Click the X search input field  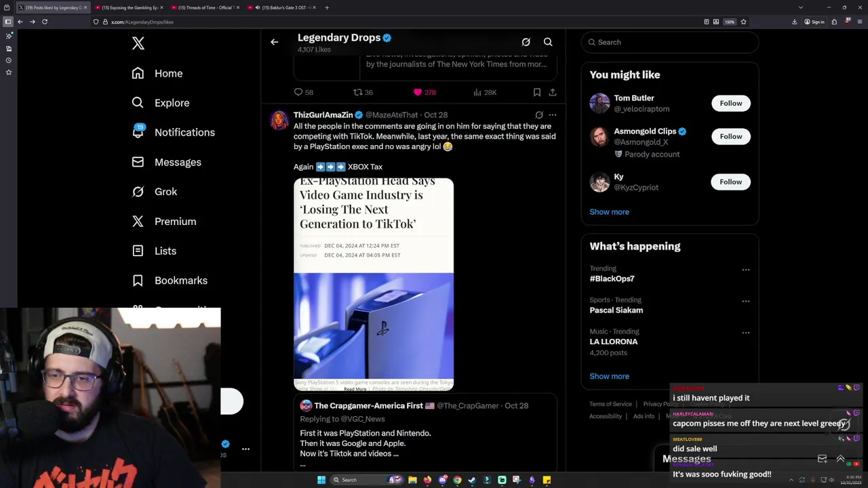point(670,42)
